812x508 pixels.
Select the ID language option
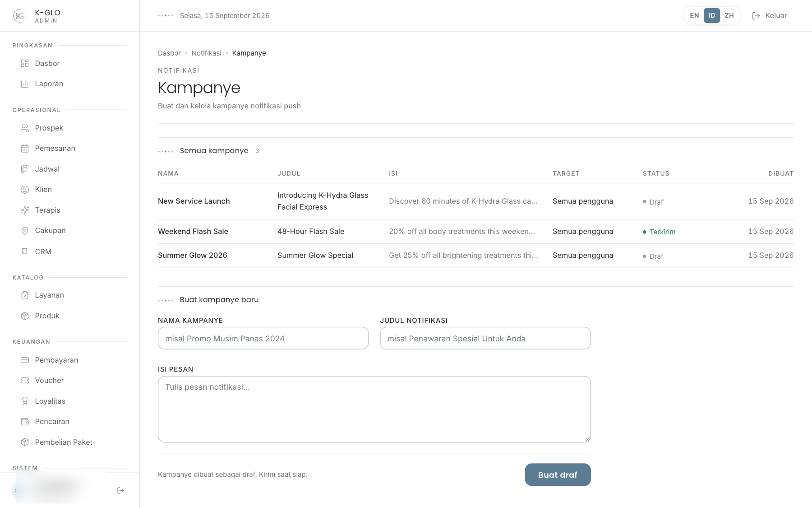tap(712, 16)
